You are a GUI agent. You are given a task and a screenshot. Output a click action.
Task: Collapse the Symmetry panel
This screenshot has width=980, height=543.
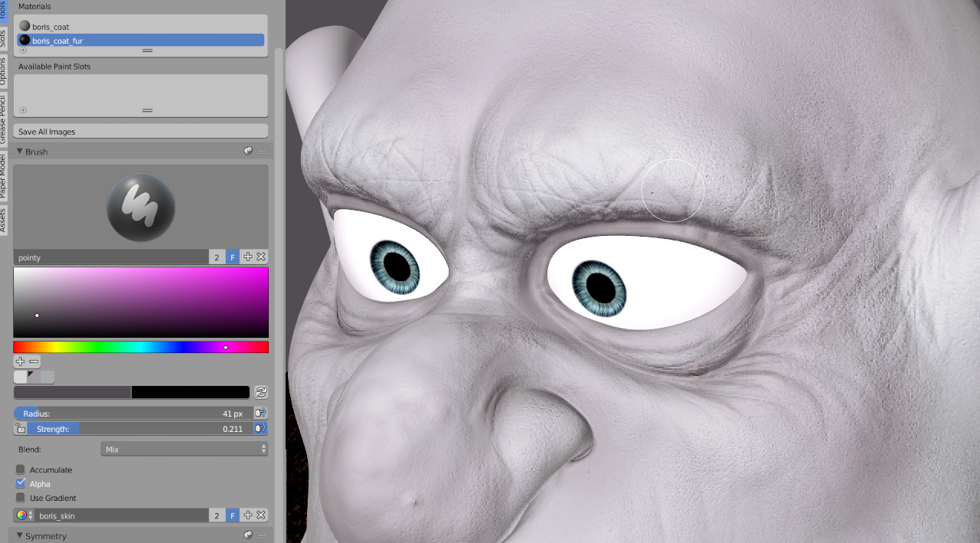[20, 535]
